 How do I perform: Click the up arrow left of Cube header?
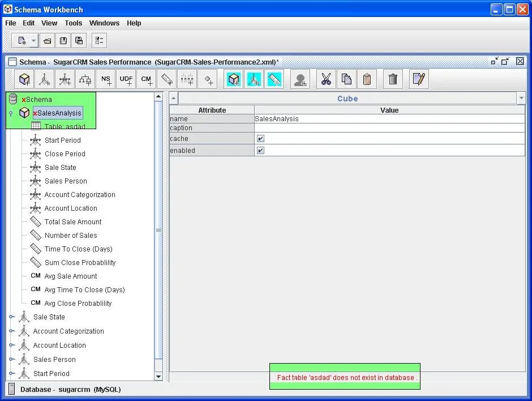click(x=173, y=99)
